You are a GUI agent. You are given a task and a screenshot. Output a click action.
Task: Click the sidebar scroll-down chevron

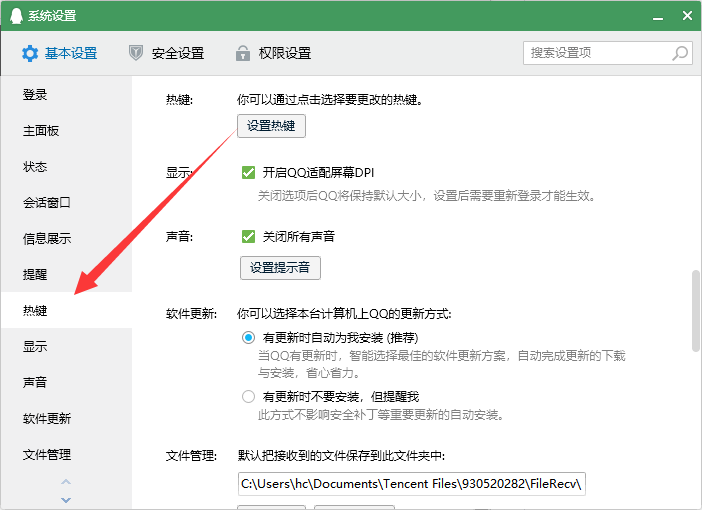(66, 500)
